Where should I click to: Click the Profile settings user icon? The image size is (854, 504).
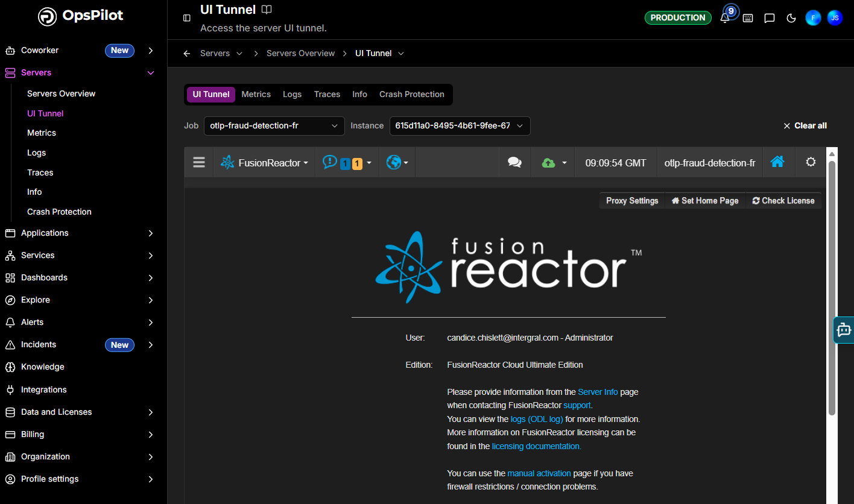[10, 479]
